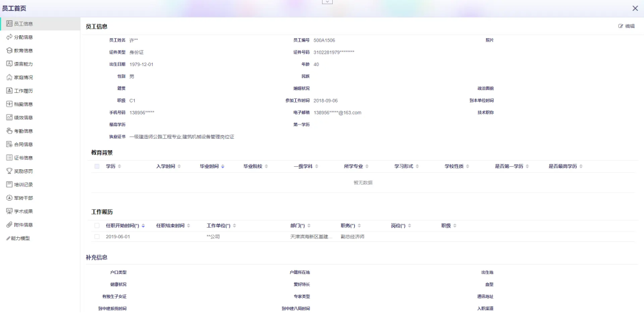The image size is (644, 314).
Task: Collapse the top panel chevron
Action: click(x=327, y=2)
